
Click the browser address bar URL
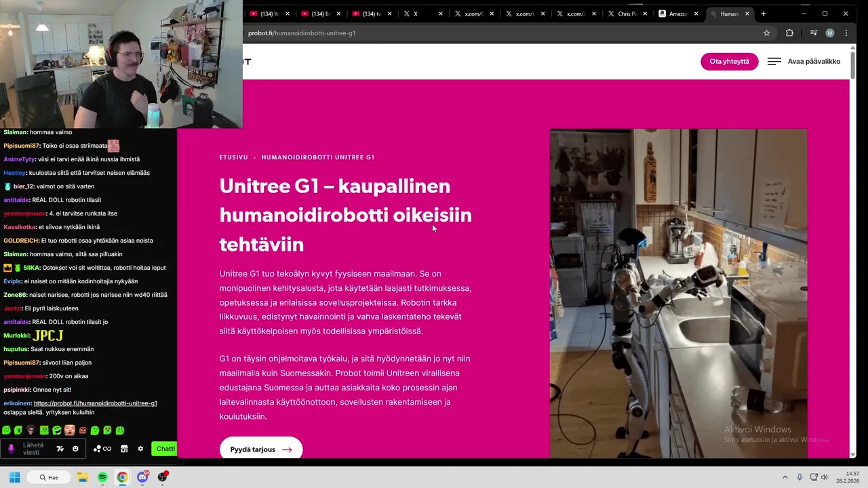pos(302,33)
